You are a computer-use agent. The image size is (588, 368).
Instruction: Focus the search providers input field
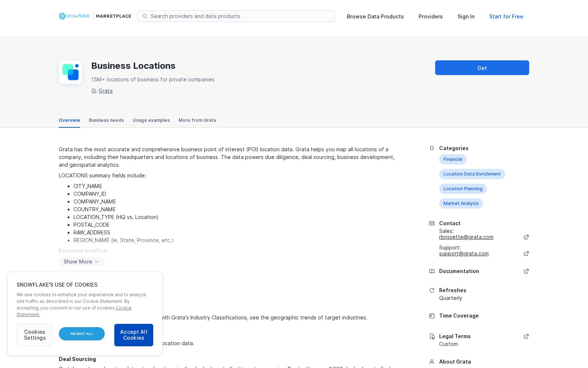point(236,16)
